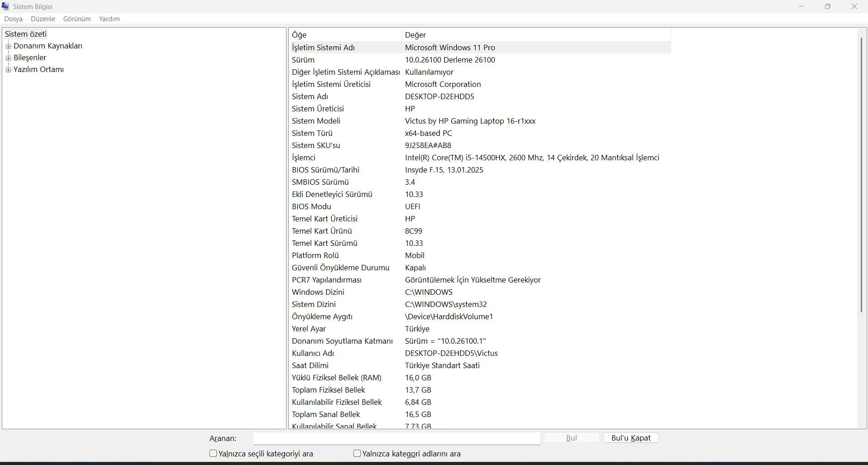
Task: Open the Dosya menu
Action: pyautogui.click(x=14, y=19)
